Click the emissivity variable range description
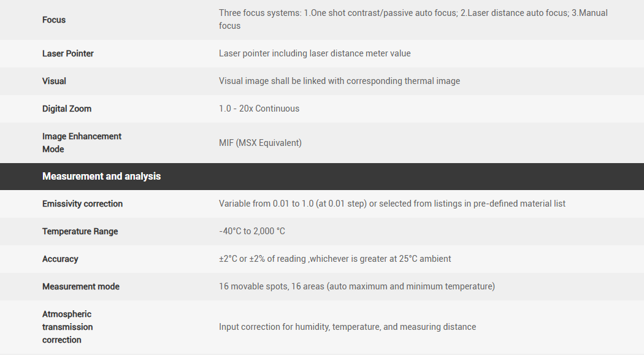This screenshot has width=644, height=355. pos(392,204)
